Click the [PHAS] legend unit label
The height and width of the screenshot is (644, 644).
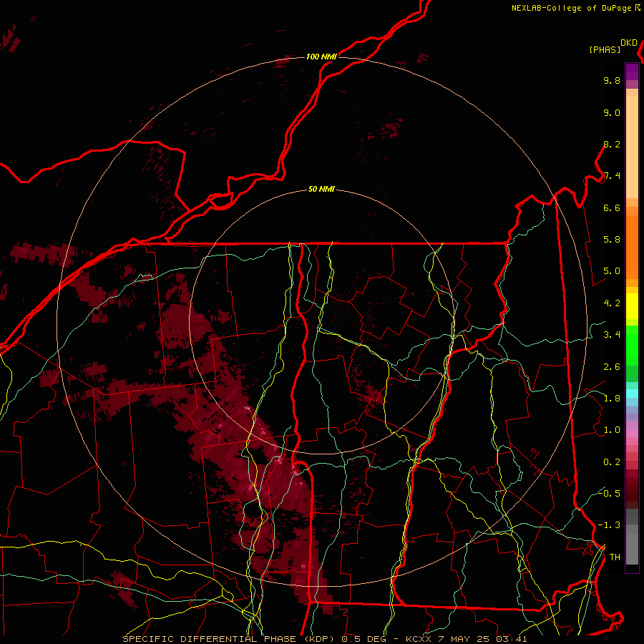(605, 49)
